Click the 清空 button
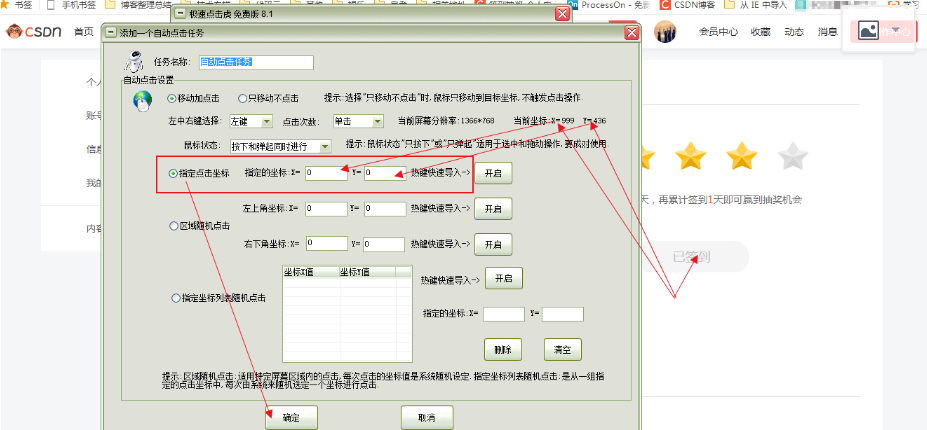This screenshot has width=927, height=430. (x=563, y=349)
